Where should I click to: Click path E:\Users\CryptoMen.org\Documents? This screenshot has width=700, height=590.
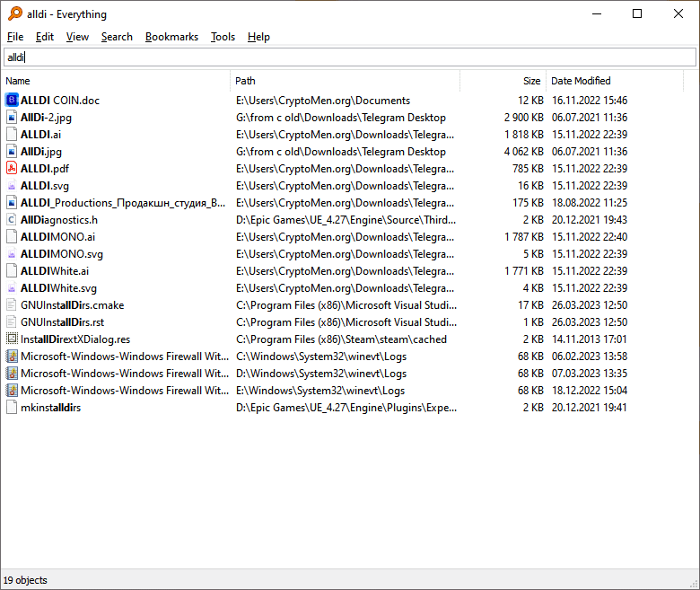click(x=323, y=101)
